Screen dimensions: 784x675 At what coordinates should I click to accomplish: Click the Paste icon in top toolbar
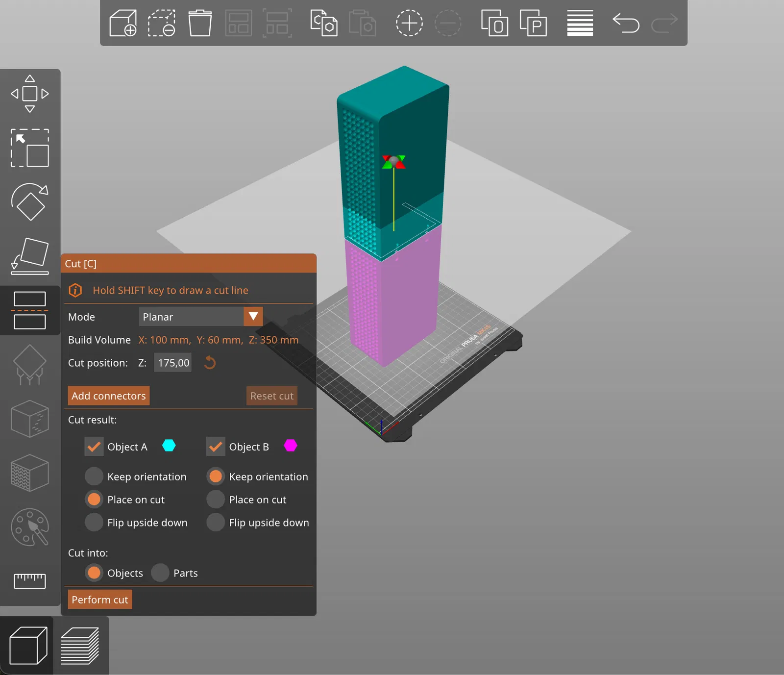tap(363, 23)
